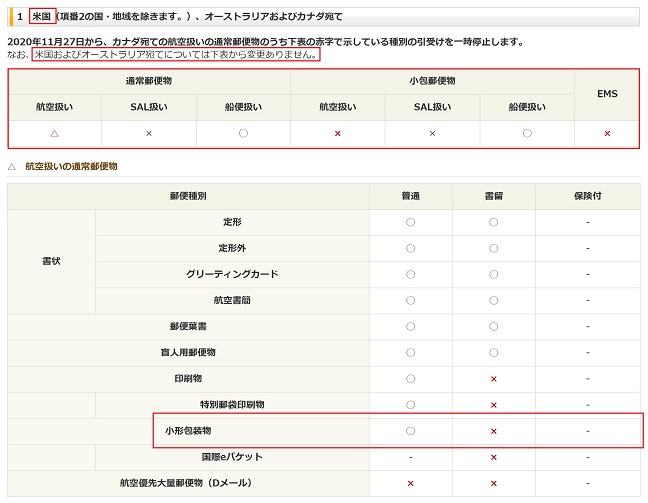648x503 pixels.
Task: Click the グリーティングカード row label
Action: click(x=232, y=274)
